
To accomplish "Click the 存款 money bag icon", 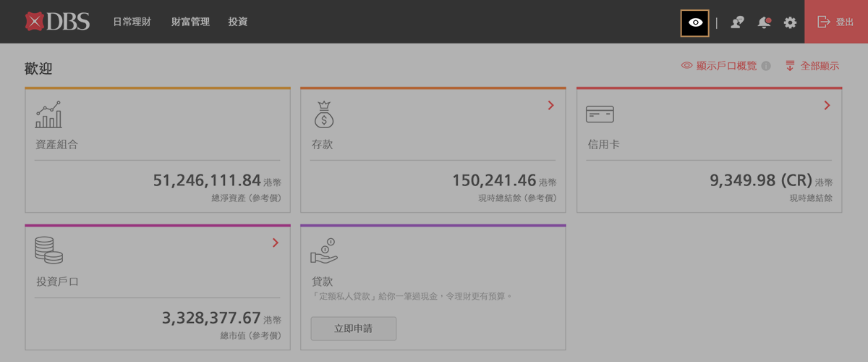I will click(x=323, y=114).
